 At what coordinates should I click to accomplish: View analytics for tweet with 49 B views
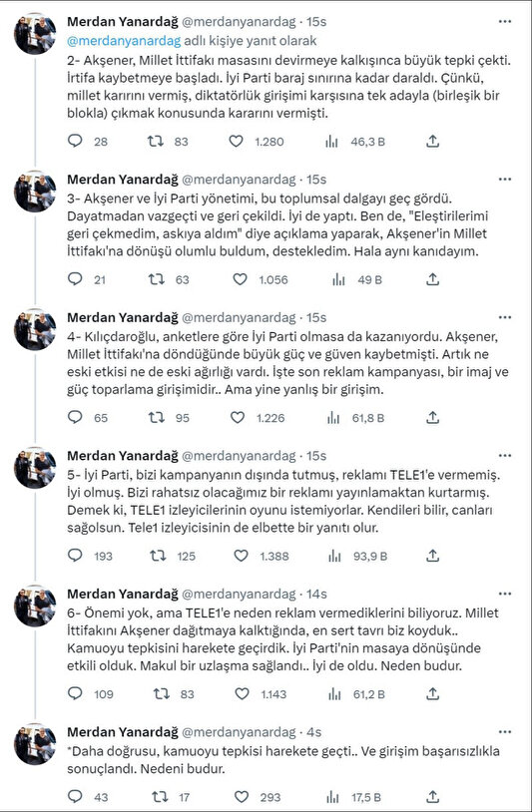point(338,279)
